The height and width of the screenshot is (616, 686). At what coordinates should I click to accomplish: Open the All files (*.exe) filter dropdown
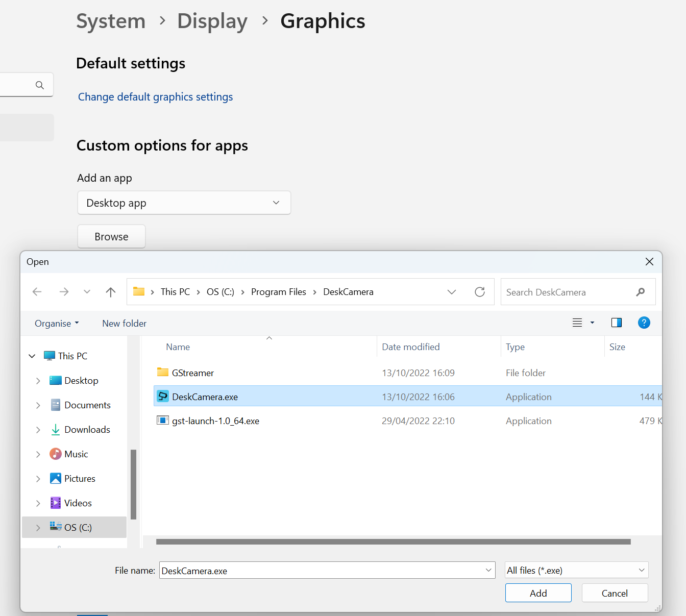click(576, 570)
